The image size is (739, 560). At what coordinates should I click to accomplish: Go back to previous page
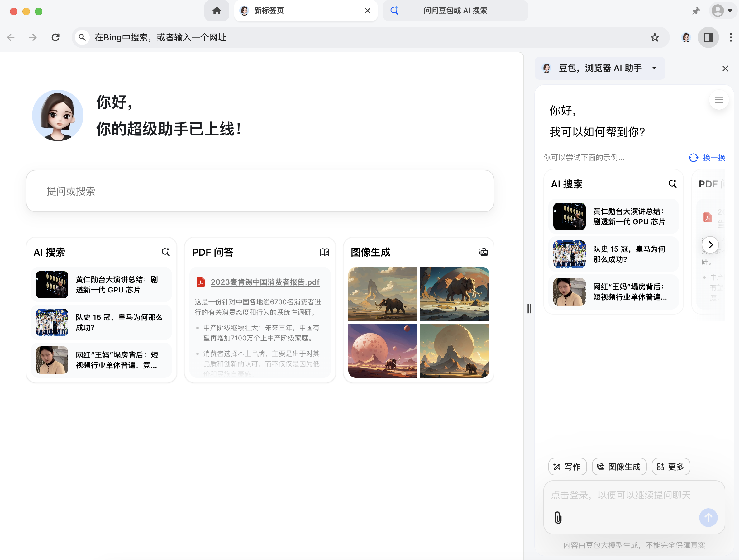(x=11, y=37)
